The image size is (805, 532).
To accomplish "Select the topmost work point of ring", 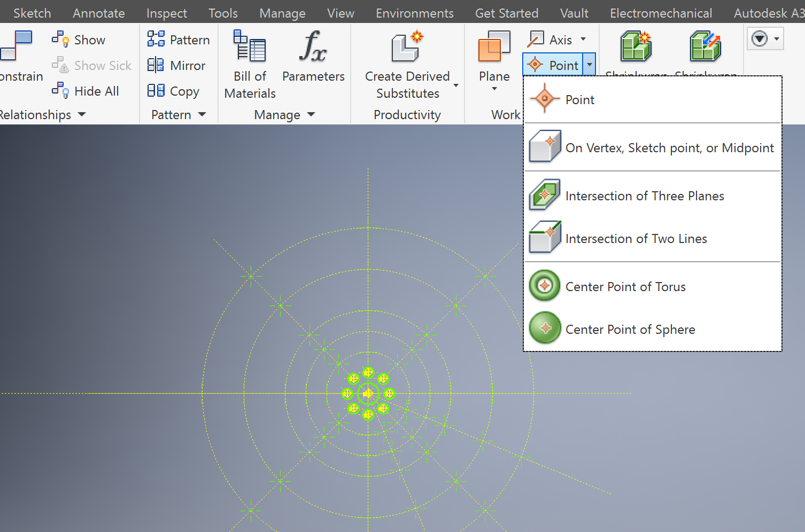I will (368, 372).
